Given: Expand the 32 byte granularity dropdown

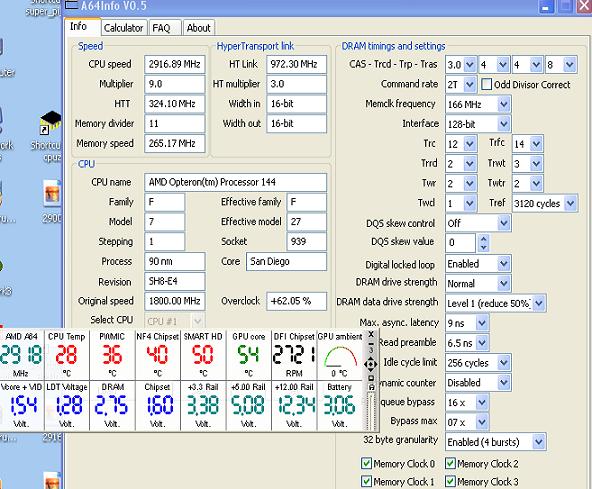Looking at the screenshot, I should point(538,441).
